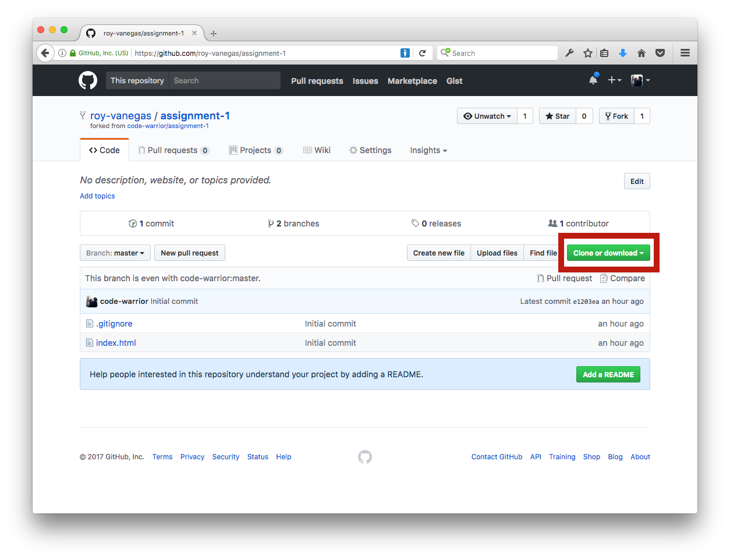730x560 pixels.
Task: Click the GitHub mark in the footer
Action: 365,457
